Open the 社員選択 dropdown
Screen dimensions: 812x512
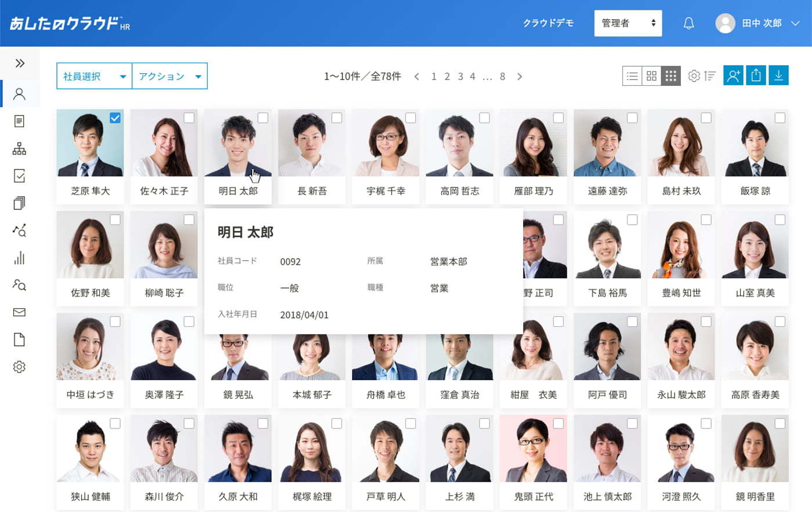[x=95, y=76]
